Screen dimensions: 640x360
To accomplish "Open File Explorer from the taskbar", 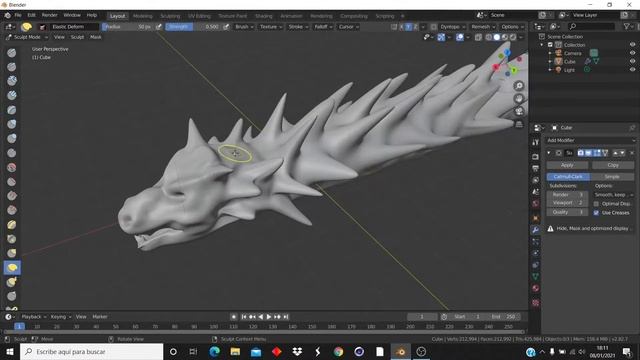I will [235, 351].
